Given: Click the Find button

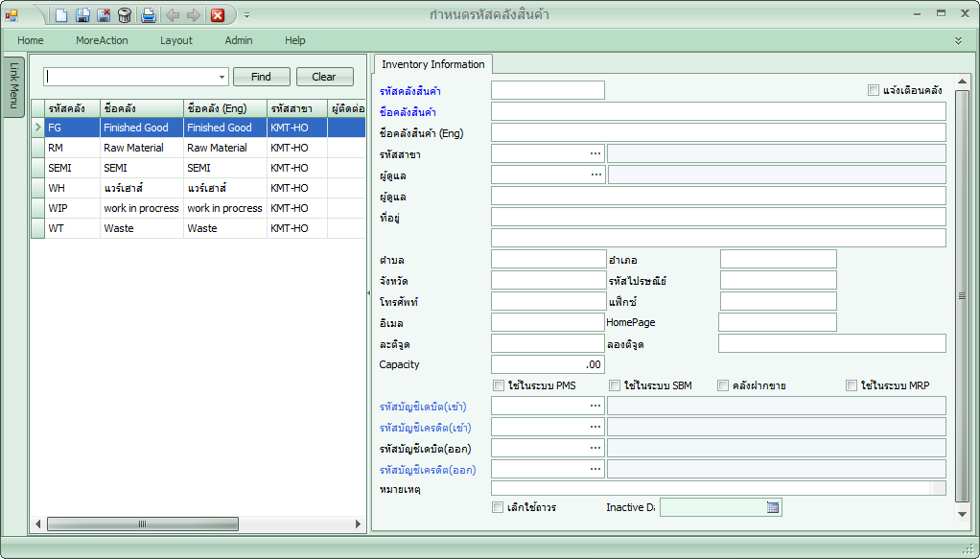Looking at the screenshot, I should pos(261,77).
